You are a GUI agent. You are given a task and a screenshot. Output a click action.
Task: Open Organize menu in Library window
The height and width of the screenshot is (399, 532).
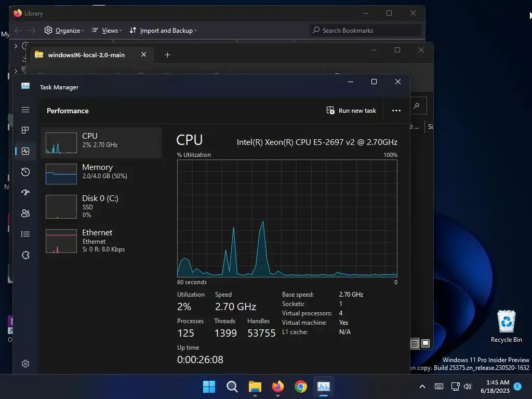pos(64,31)
